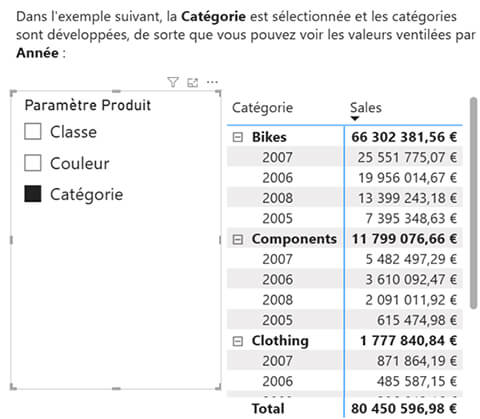Uncheck the Catégorie checkbox
Screen dimensions: 480x419
[33, 194]
